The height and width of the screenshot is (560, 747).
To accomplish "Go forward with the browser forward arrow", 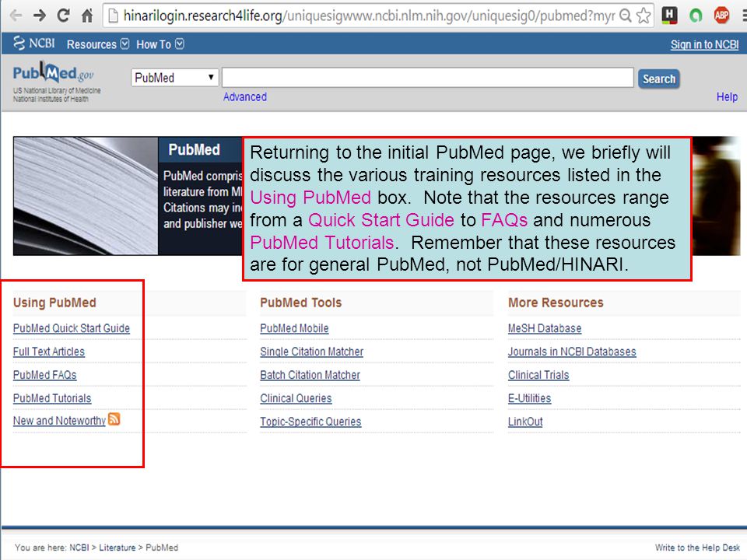I will [40, 16].
